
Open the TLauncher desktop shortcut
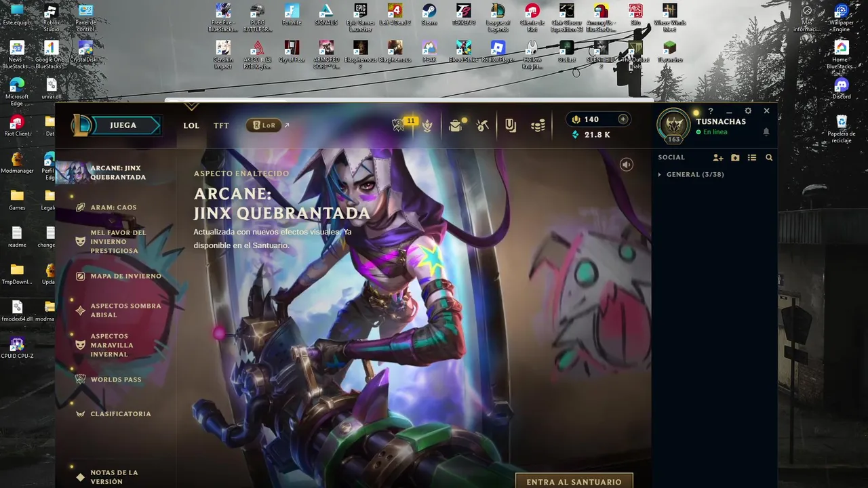tap(669, 52)
